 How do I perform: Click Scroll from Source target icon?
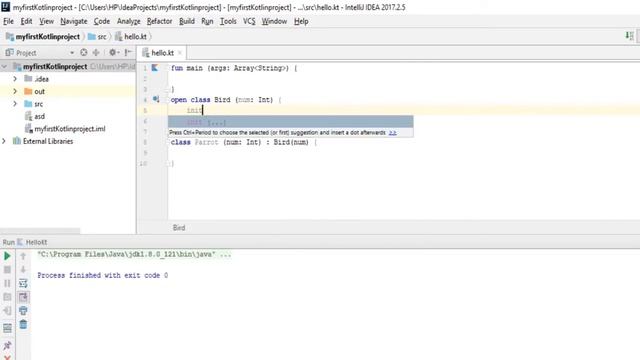click(84, 52)
